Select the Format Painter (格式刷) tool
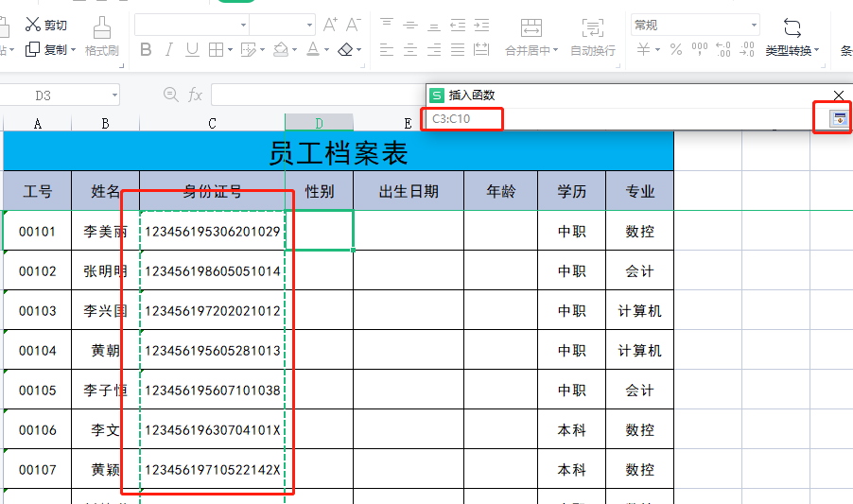The image size is (853, 504). tap(102, 36)
